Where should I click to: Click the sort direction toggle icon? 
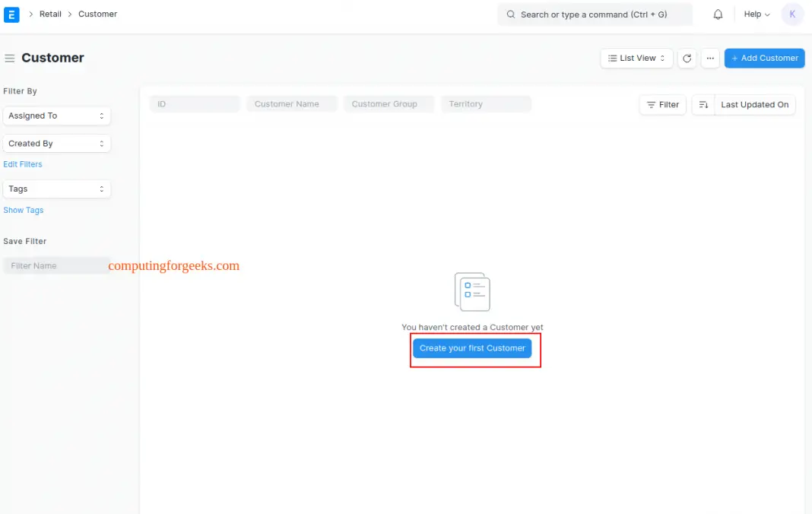(703, 105)
